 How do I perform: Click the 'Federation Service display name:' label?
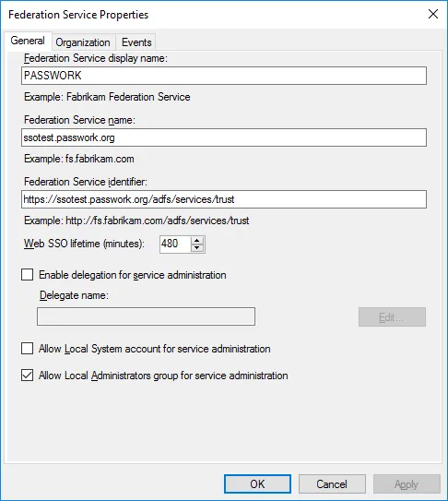(x=96, y=58)
